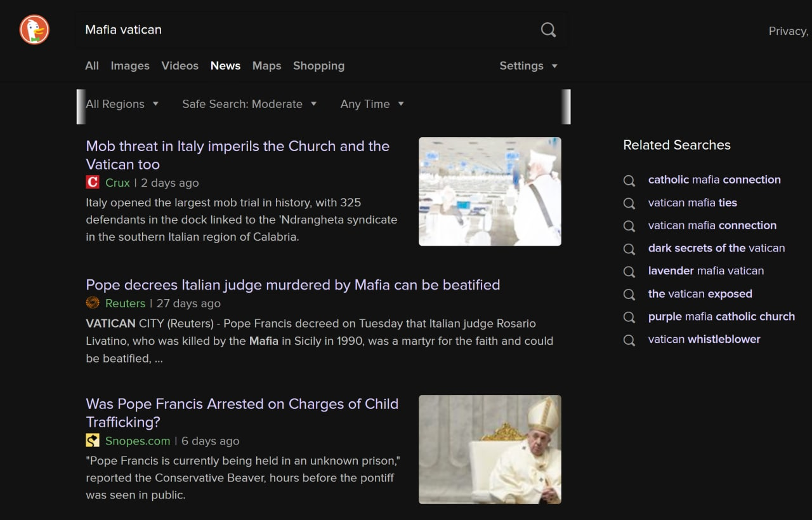Click search icon beside 'purple mafia catholic church'

(x=629, y=317)
